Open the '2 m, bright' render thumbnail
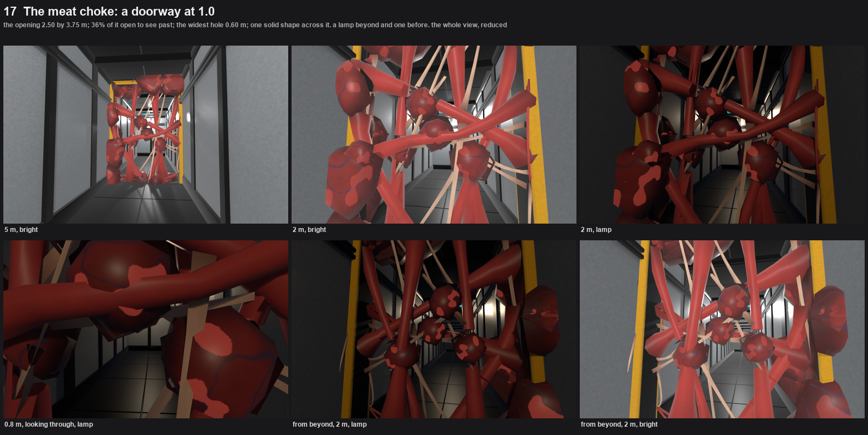Viewport: 868px width, 435px height. 434,135
